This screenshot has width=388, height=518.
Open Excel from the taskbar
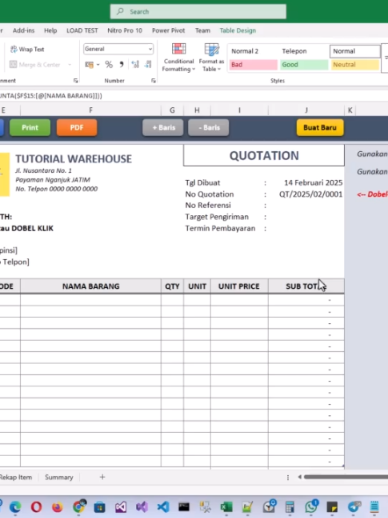pos(226,507)
